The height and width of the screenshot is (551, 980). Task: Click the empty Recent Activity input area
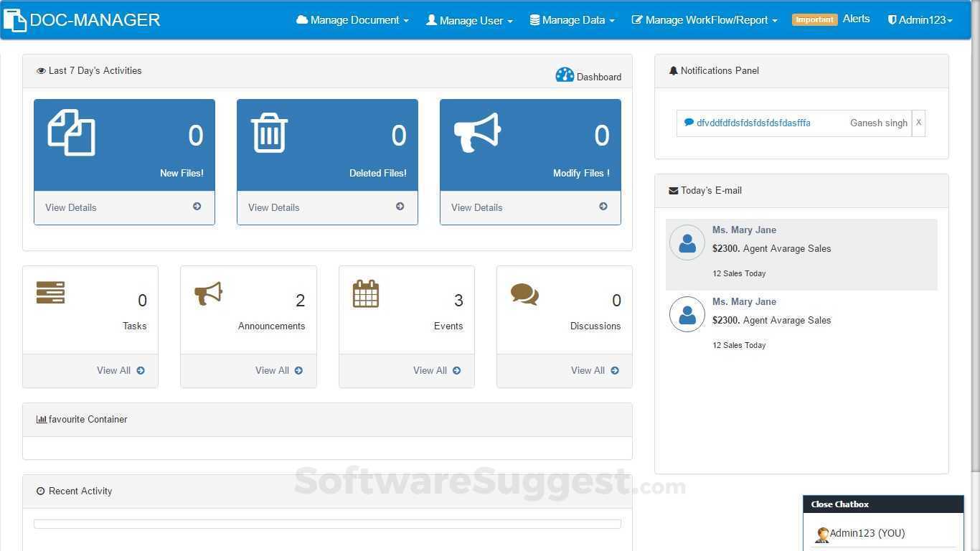coord(327,524)
